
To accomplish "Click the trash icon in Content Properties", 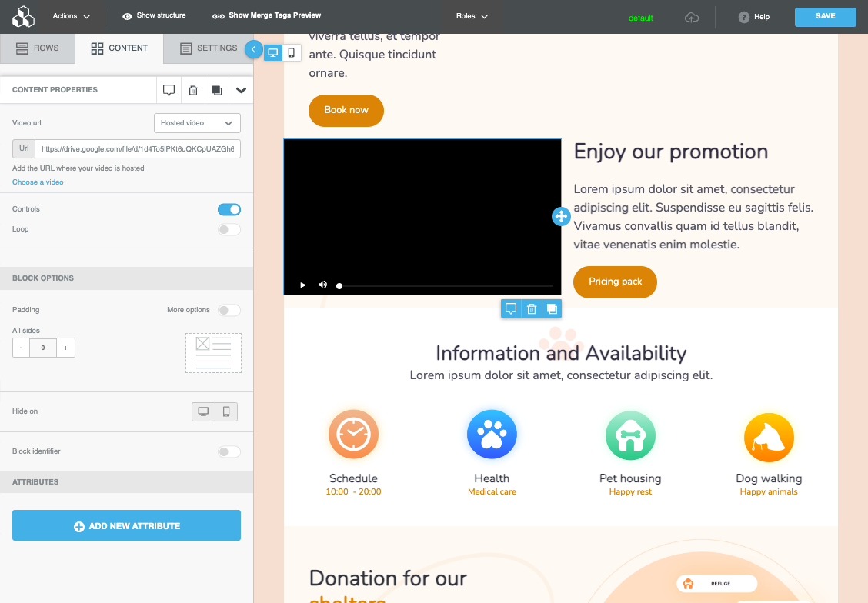I will pyautogui.click(x=193, y=90).
